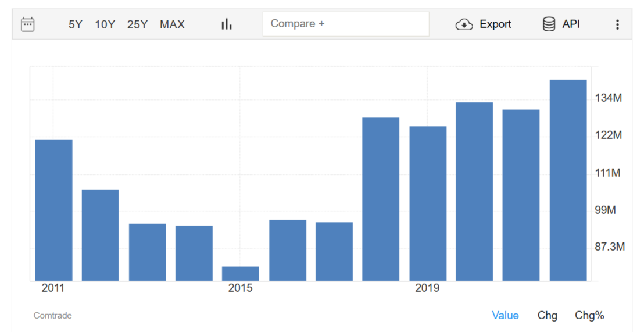This screenshot has width=644, height=332.
Task: Click the Export cloud download icon
Action: tap(464, 24)
